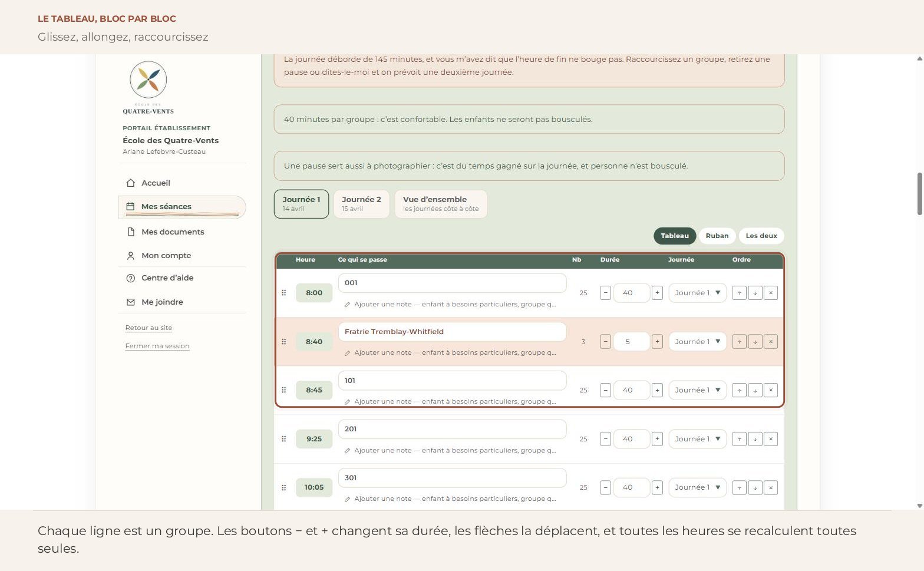Viewport: 924px width, 571px height.
Task: Increase duration of group 301
Action: [657, 488]
